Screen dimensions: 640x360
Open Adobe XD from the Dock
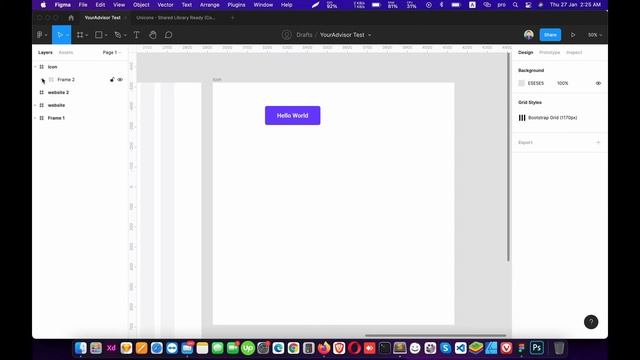click(111, 348)
